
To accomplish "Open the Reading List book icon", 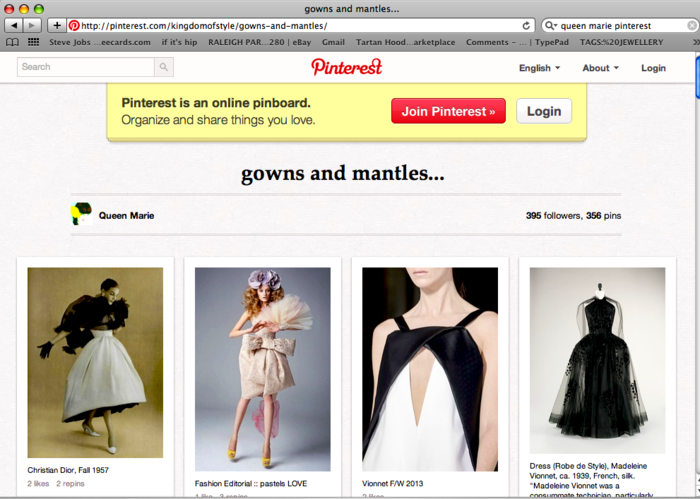I will (12, 42).
